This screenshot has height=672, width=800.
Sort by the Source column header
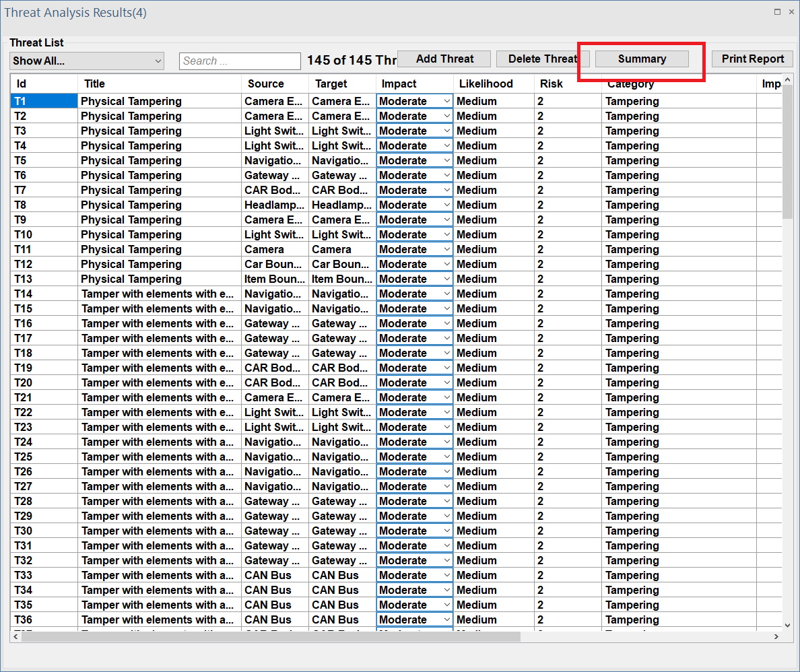click(275, 84)
